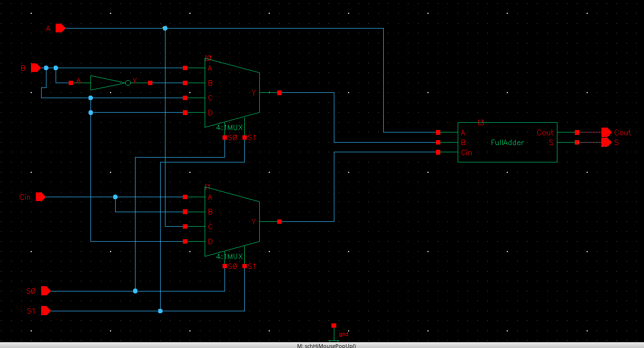Click the FullAdder label text

(x=507, y=143)
